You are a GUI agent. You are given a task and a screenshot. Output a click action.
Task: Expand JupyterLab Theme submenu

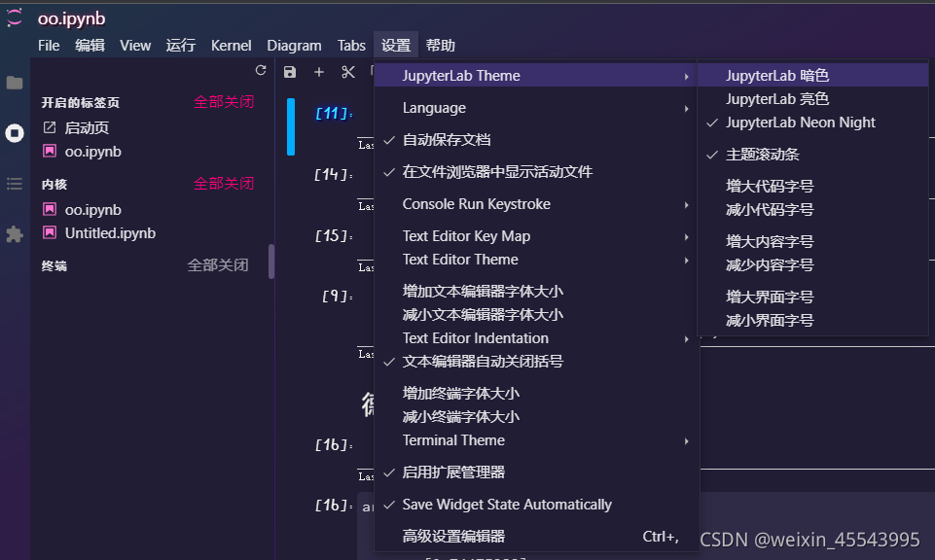click(537, 76)
